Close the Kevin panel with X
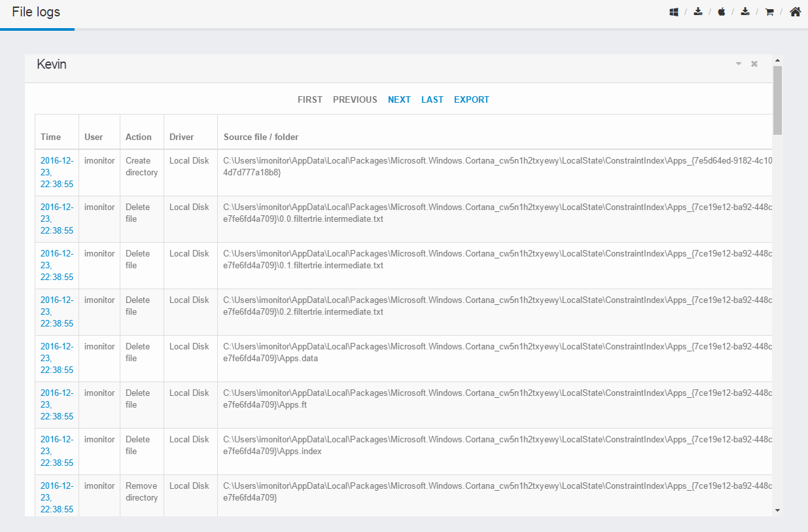This screenshot has width=808, height=532. [754, 63]
